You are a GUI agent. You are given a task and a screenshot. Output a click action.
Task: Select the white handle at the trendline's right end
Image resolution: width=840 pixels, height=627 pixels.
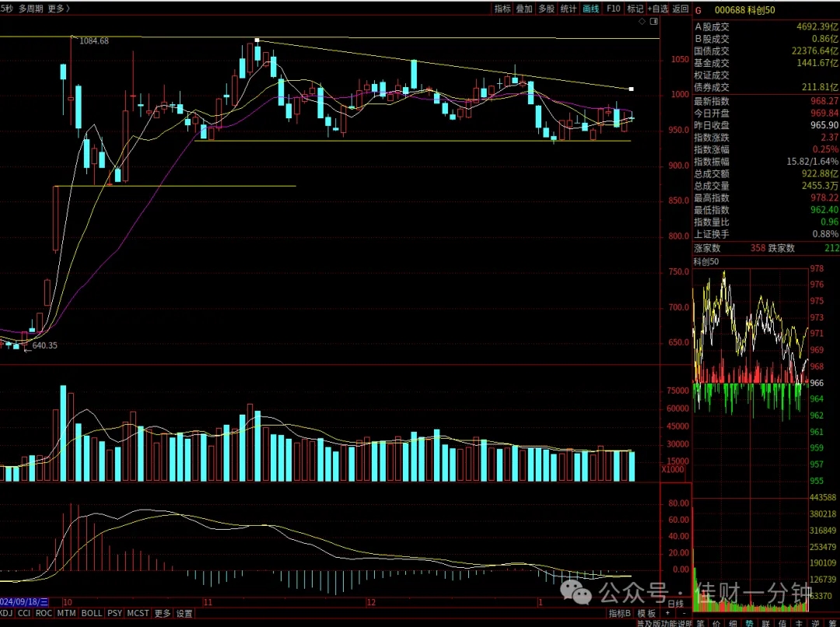632,89
